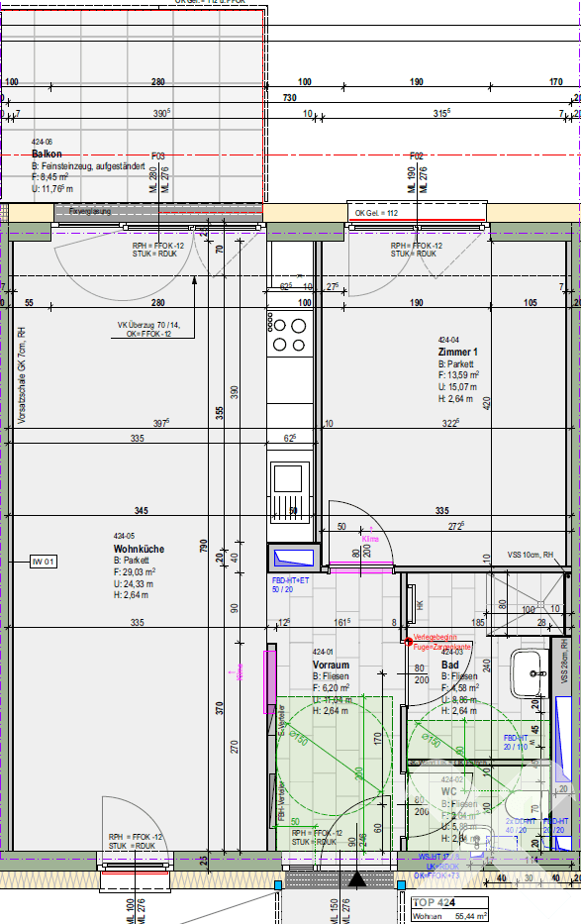Click the 'F: 8,45 m²' balcony area
This screenshot has height=924, width=581.
click(50, 177)
